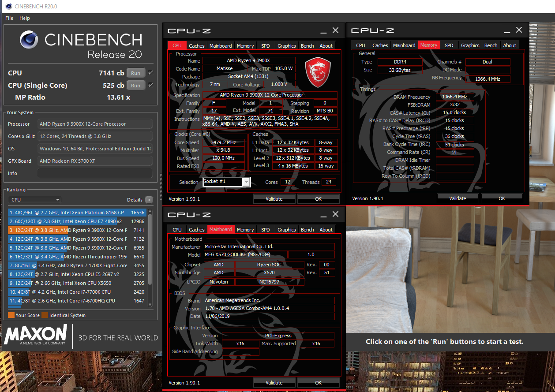Image resolution: width=555 pixels, height=392 pixels.
Task: Open the Help menu in Cinebench
Action: [x=25, y=18]
